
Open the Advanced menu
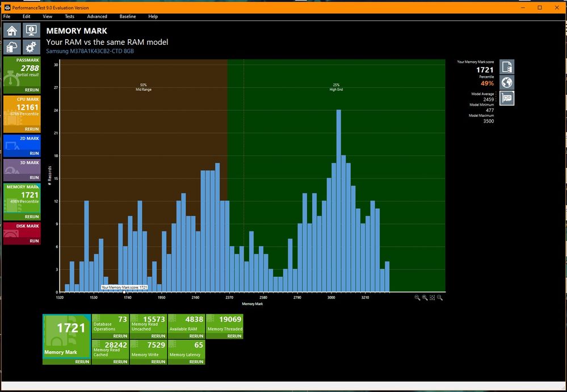pos(97,16)
